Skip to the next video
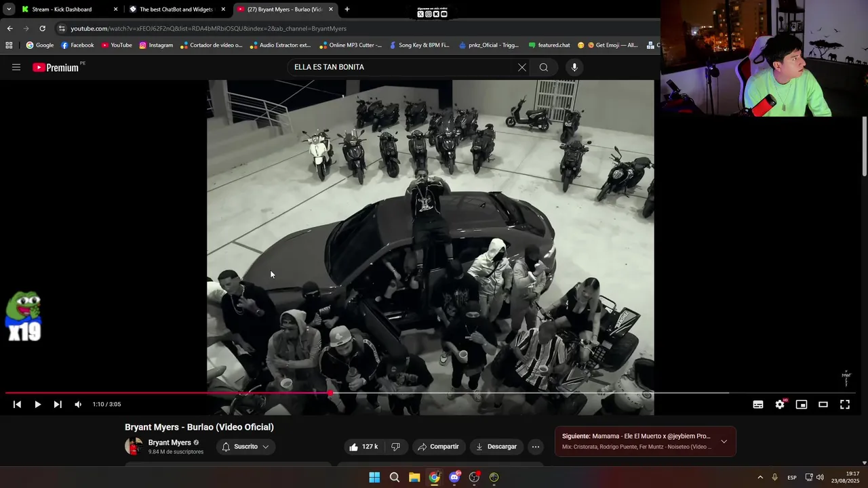The image size is (868, 488). pos(58,405)
